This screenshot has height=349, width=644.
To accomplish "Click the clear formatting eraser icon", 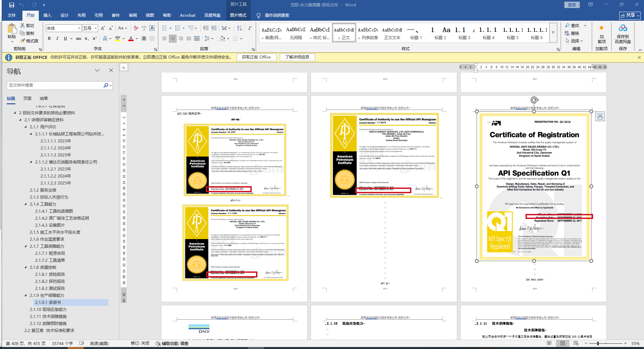I will click(136, 28).
